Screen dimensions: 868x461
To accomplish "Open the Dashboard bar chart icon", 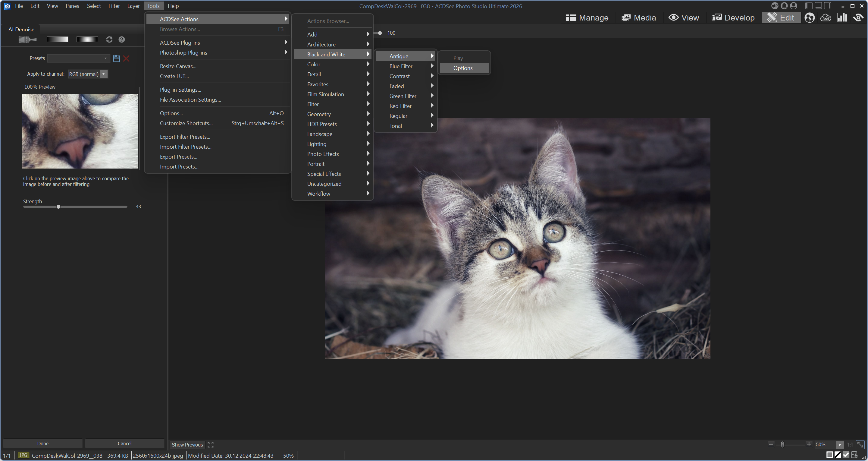I will click(842, 17).
